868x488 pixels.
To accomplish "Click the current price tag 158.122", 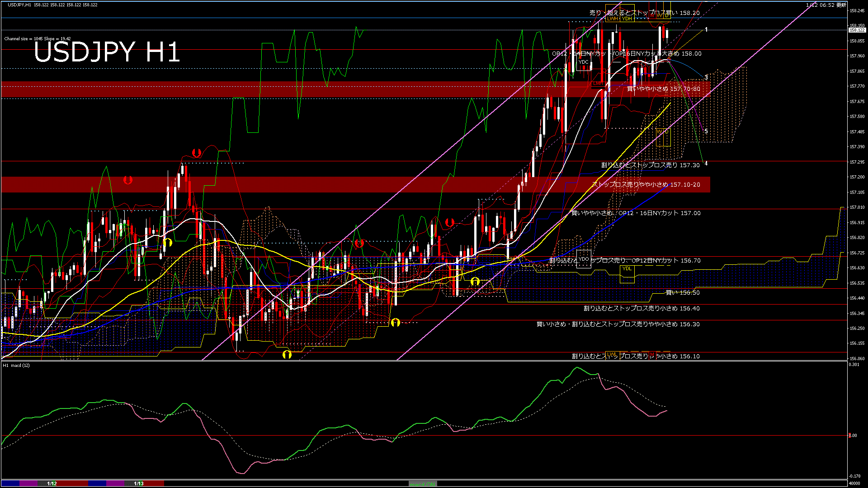I will tap(857, 30).
